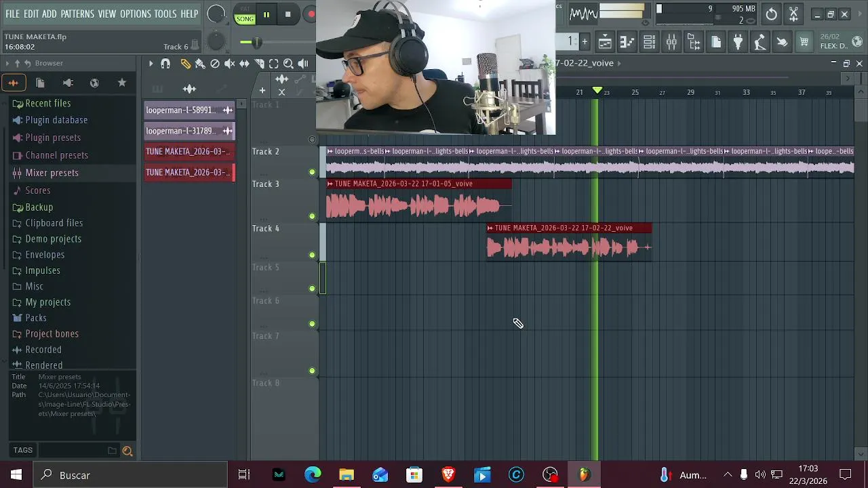This screenshot has height=488, width=868.
Task: Select looperman-l-58991 clip in picker
Action: [x=189, y=110]
